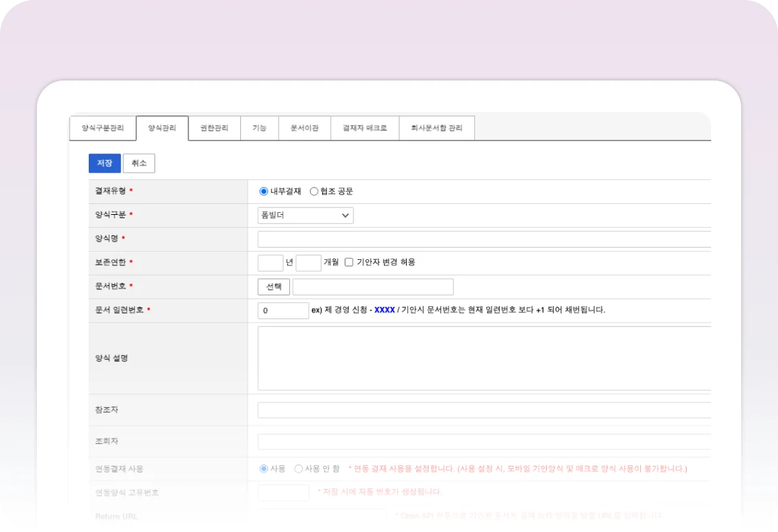Switch to the 양식구분관리 tab
Image resolution: width=778 pixels, height=532 pixels.
pyautogui.click(x=102, y=128)
